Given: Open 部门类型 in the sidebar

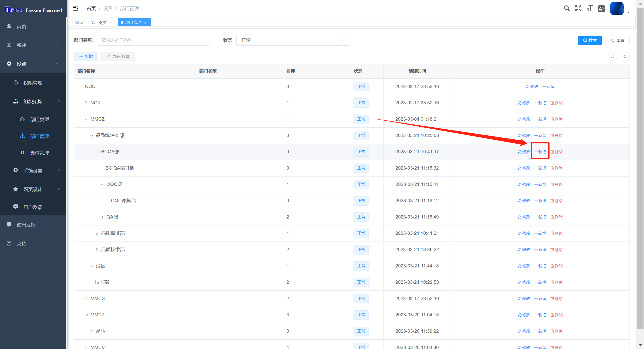Looking at the screenshot, I should click(33, 119).
